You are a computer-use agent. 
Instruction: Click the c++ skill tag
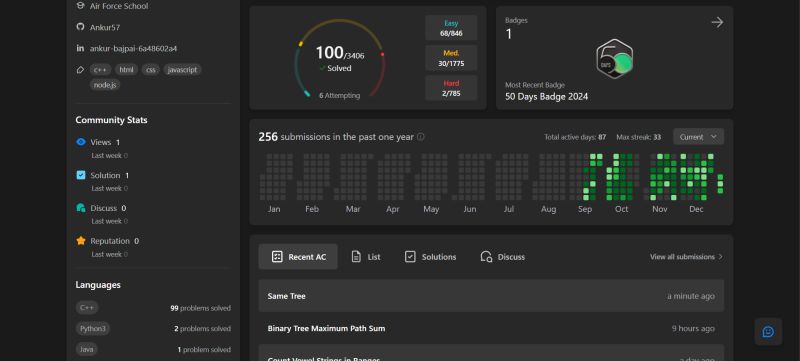(x=100, y=70)
